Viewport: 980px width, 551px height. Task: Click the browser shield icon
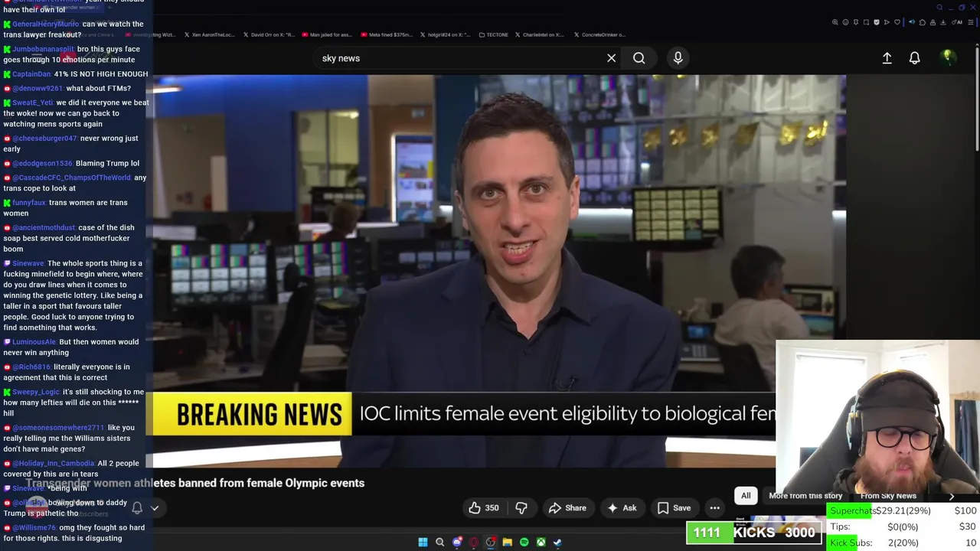point(877,22)
